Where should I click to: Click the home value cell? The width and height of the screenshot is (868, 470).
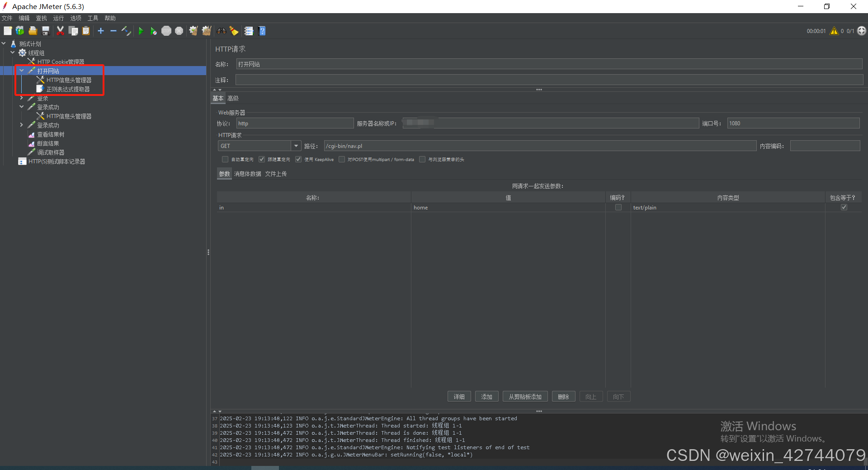pyautogui.click(x=508, y=208)
